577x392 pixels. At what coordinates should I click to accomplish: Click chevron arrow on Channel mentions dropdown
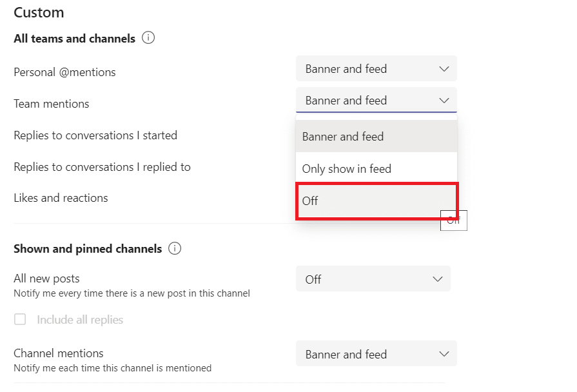tap(444, 354)
